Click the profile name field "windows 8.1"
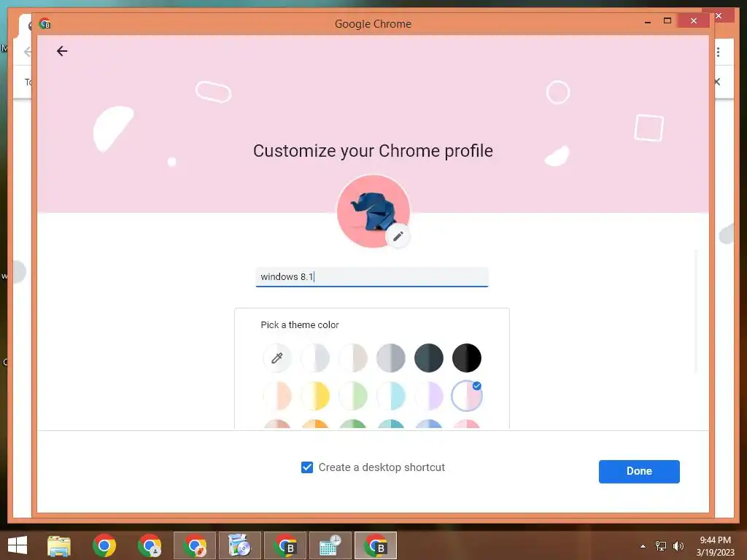The width and height of the screenshot is (747, 560). click(x=372, y=277)
